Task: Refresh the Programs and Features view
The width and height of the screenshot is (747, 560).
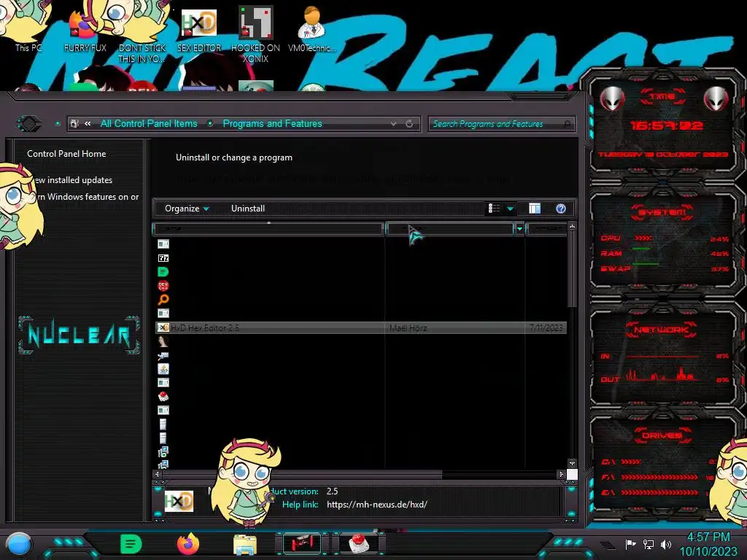Action: click(409, 124)
